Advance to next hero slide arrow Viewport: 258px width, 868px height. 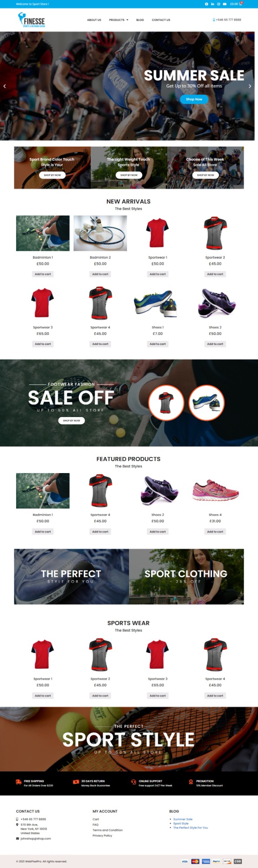[x=250, y=86]
